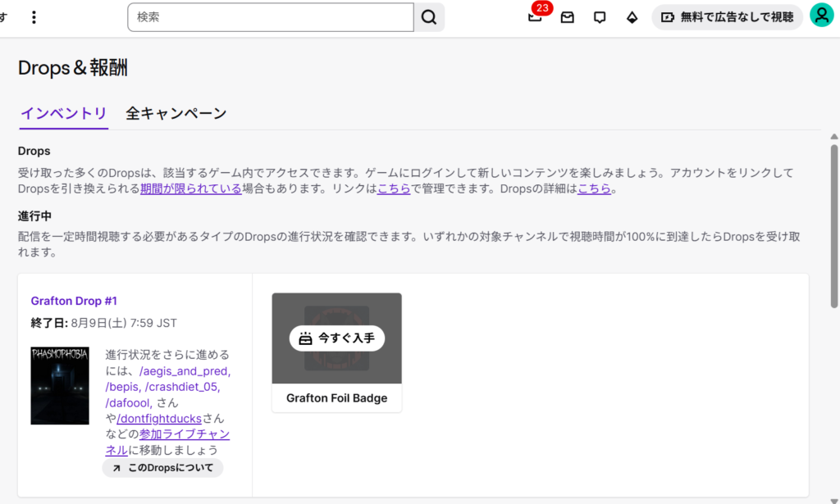Focus the 検索 search field
The image size is (840, 504).
[x=271, y=17]
